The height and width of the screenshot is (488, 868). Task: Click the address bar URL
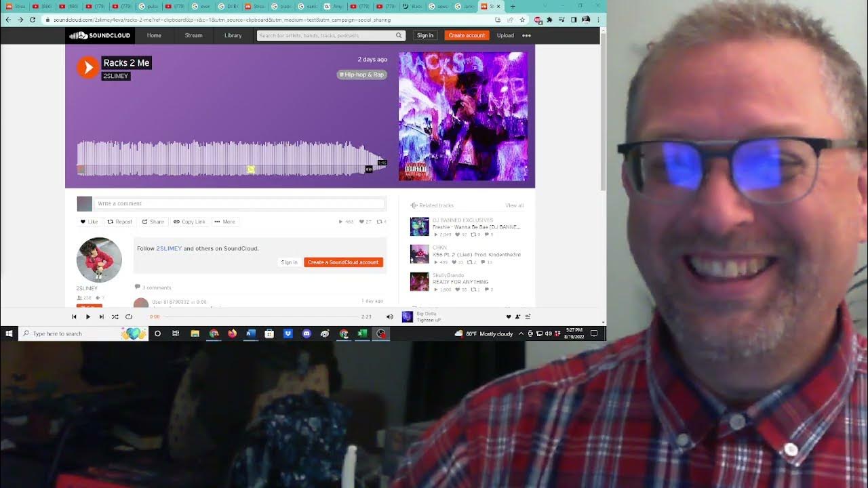(222, 20)
